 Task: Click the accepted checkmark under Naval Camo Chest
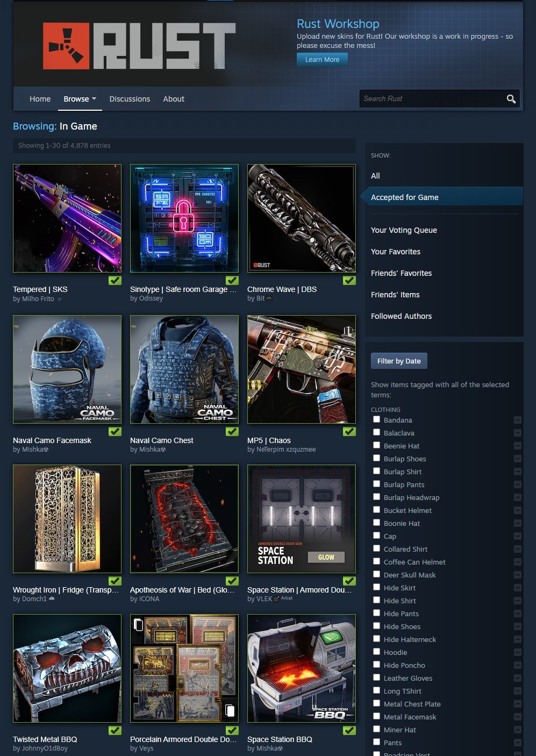point(232,431)
